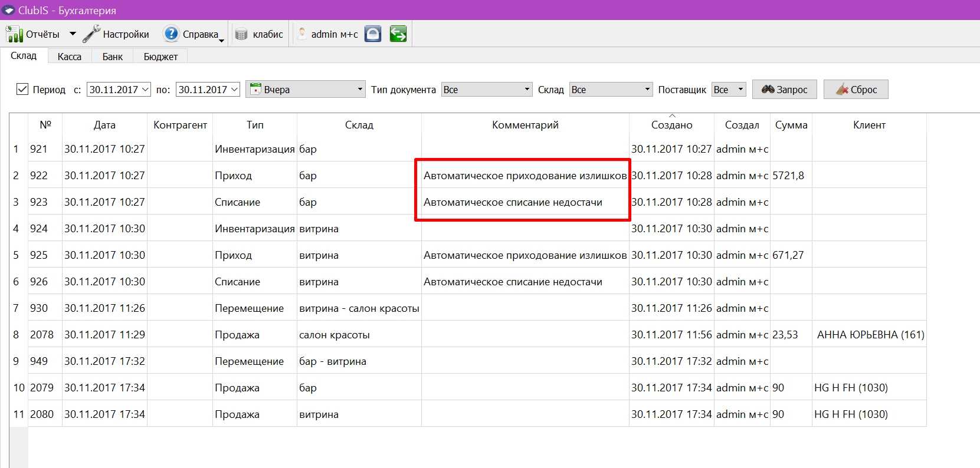Toggle the Период checkbox
The image size is (980, 468).
(22, 89)
